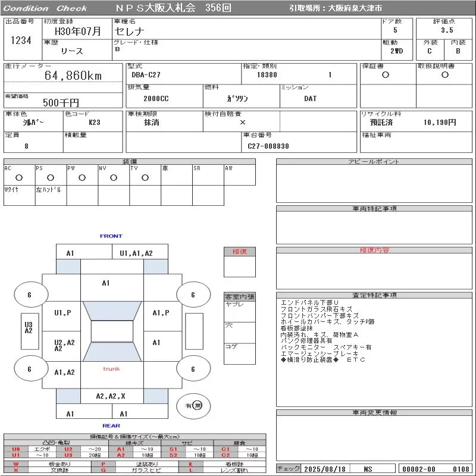This screenshot has width=476, height=476.
Task: Toggle the NV equipment circle mark
Action: click(x=113, y=177)
